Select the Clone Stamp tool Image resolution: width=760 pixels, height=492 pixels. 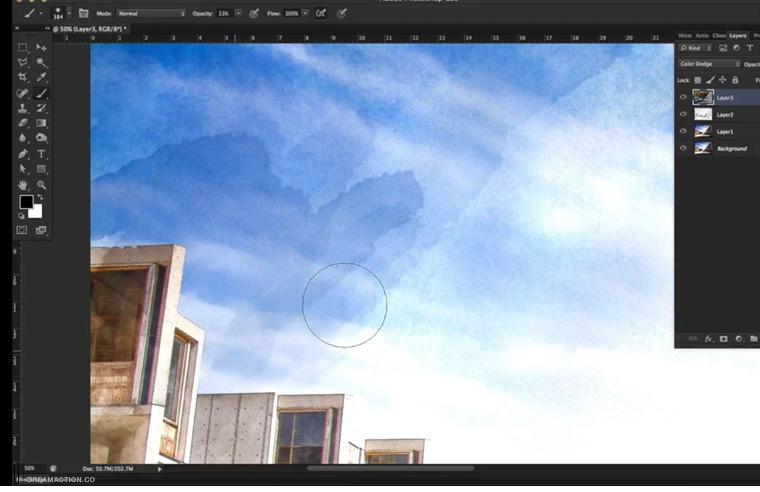pos(22,108)
